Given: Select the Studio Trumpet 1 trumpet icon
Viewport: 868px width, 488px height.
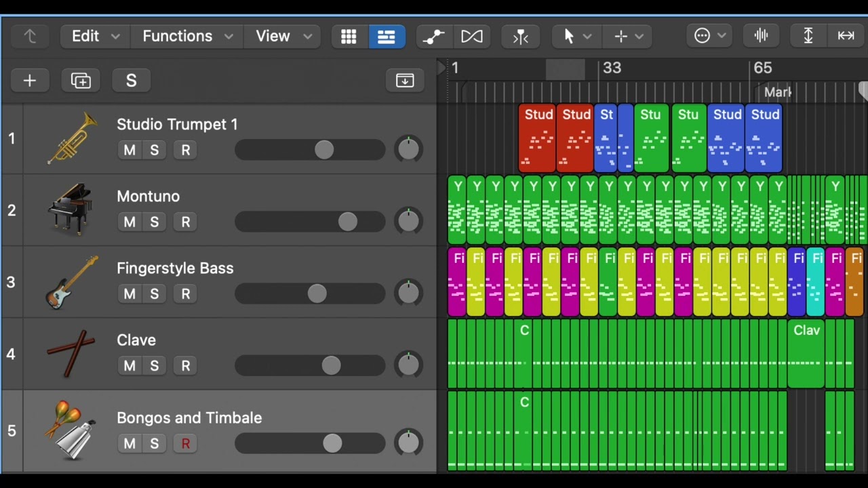Looking at the screenshot, I should coord(72,138).
